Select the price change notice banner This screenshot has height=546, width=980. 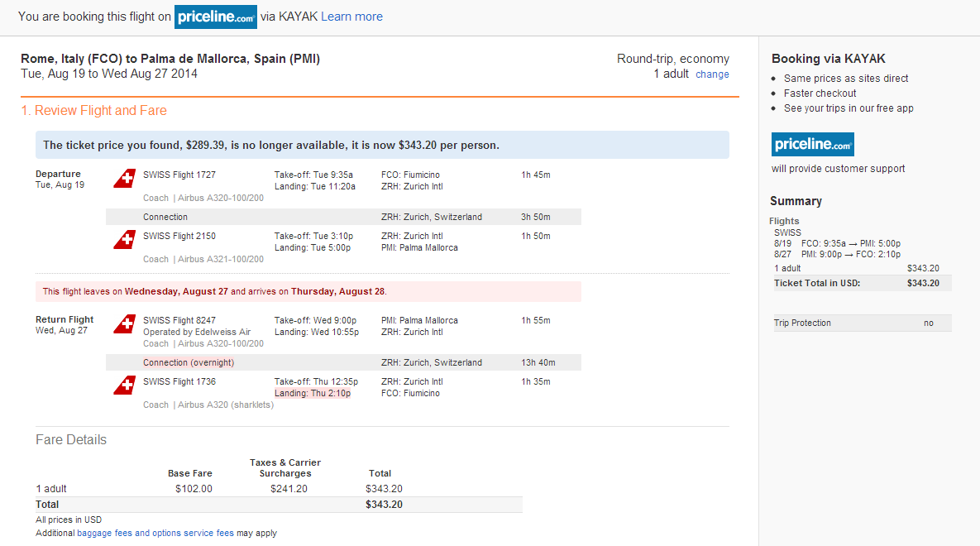coord(383,145)
